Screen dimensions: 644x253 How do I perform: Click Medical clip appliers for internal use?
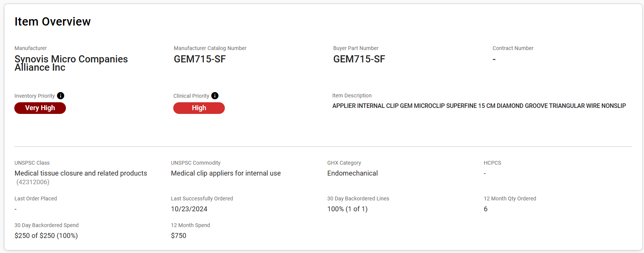tap(226, 173)
